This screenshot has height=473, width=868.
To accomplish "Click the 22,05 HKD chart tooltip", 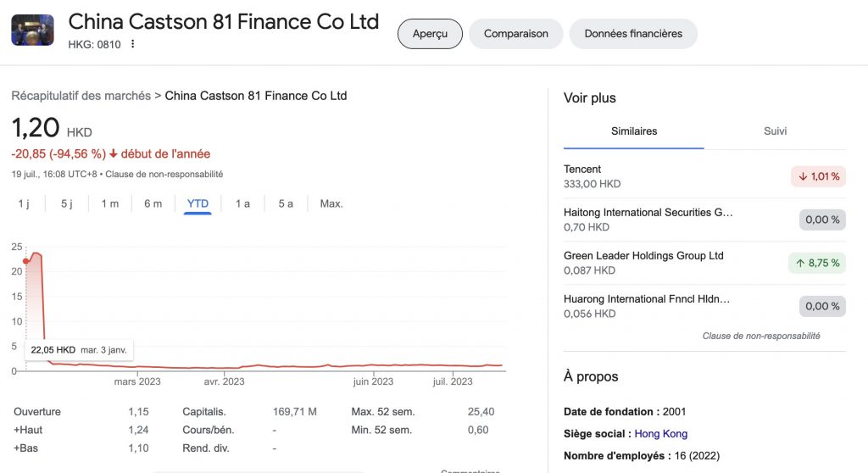I will [x=79, y=350].
